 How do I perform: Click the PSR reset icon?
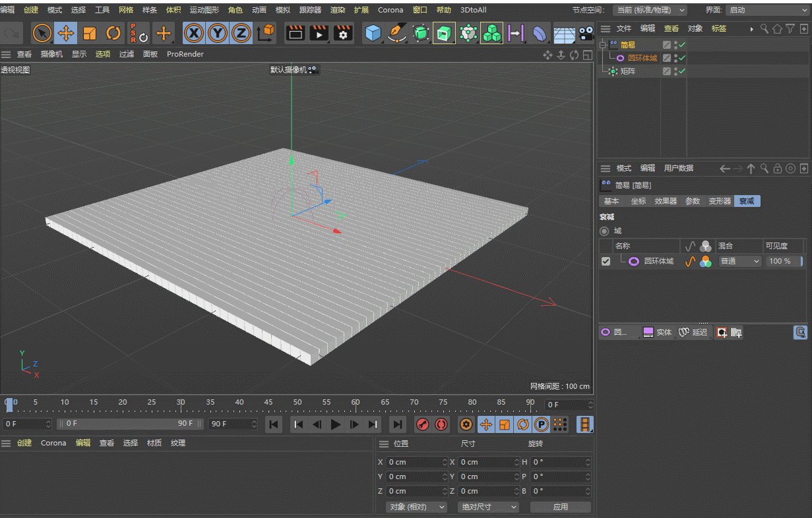(x=139, y=33)
